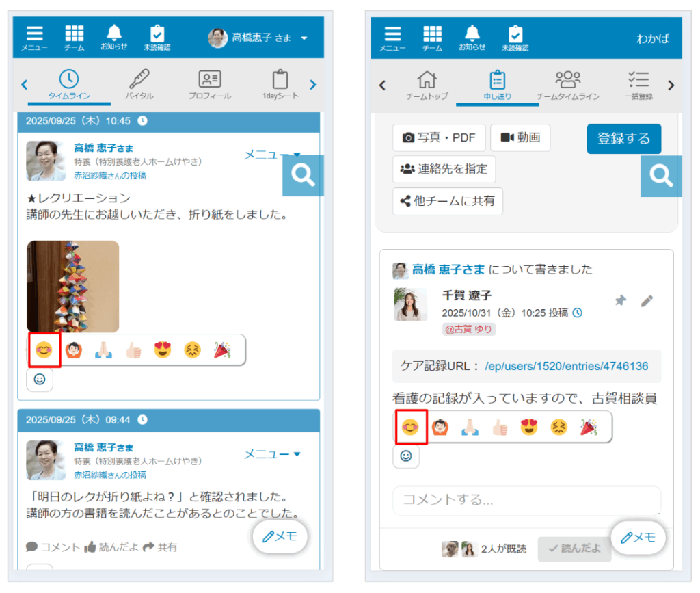700x593 pixels.
Task: Toggle the party popper reaction on the 申し送り post
Action: pos(587,427)
